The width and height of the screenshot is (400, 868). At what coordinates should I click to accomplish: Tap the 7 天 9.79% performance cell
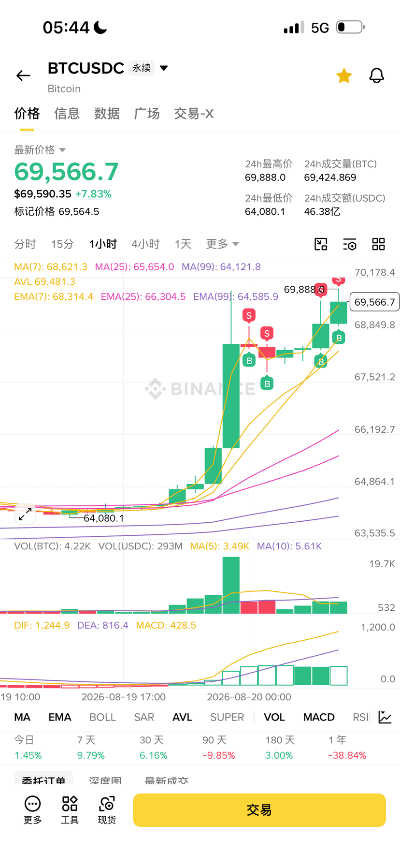click(x=91, y=748)
